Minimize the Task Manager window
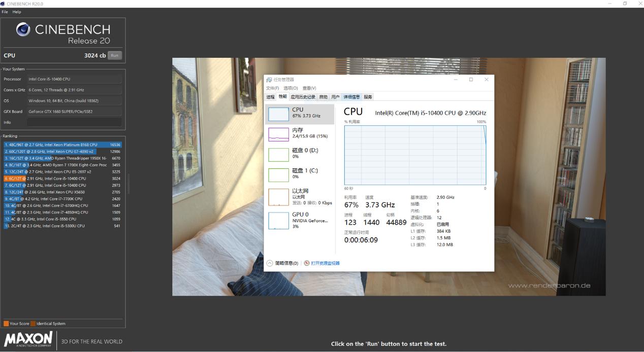Viewport: 644px width, 352px height. click(x=456, y=80)
